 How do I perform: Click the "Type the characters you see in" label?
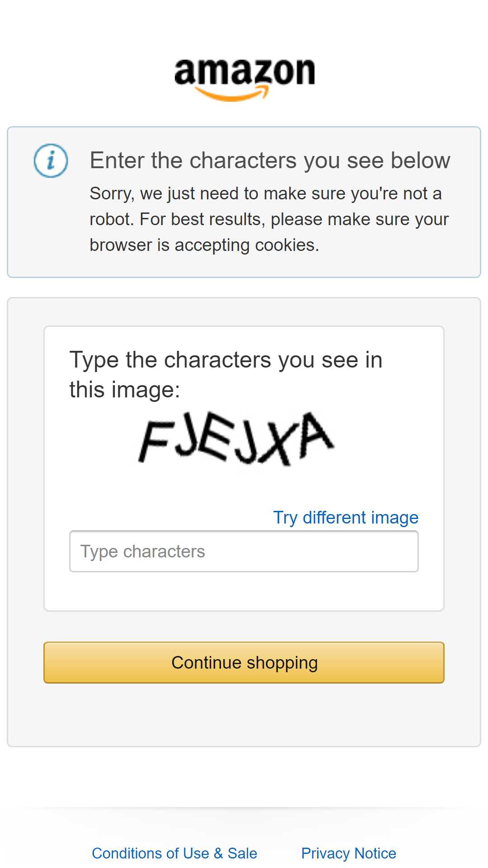tap(226, 360)
